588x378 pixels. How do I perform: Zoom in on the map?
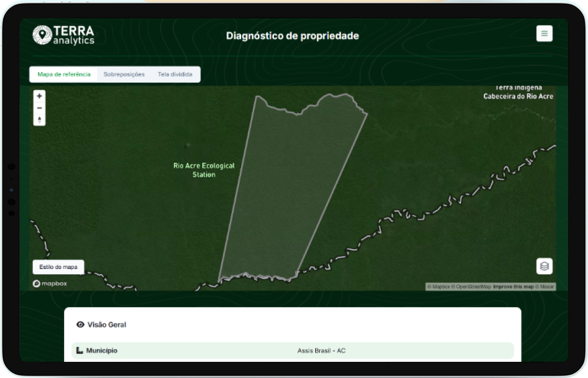click(x=40, y=96)
